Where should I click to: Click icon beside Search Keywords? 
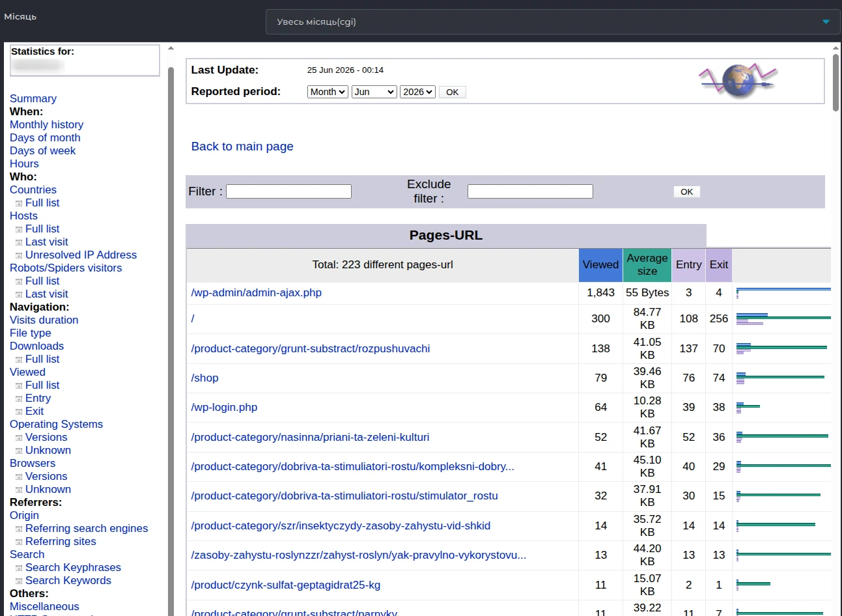(x=19, y=581)
